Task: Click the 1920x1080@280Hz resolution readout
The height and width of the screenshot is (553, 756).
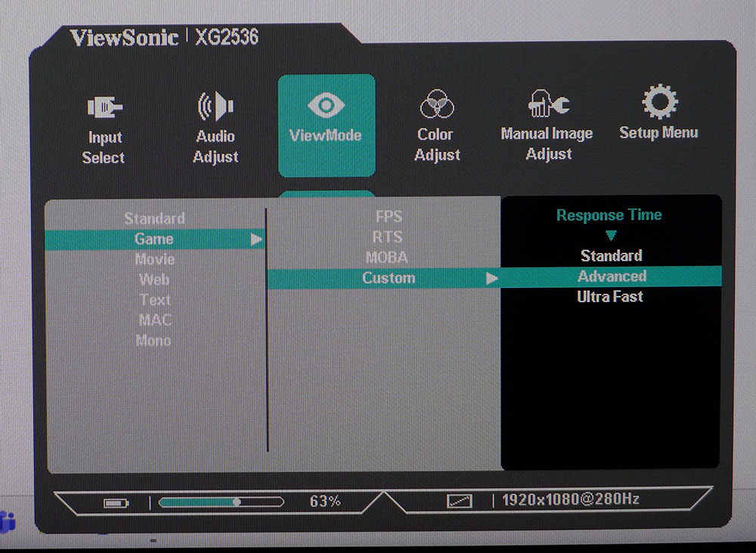Action: point(571,499)
